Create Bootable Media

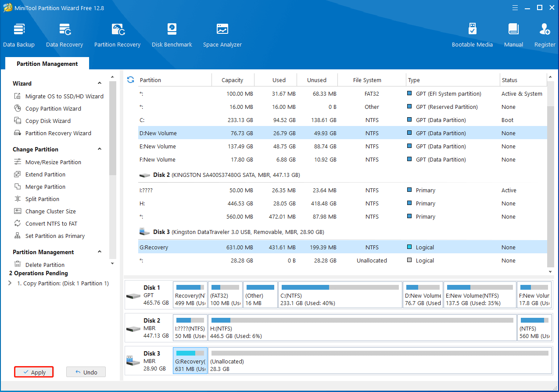coord(472,35)
